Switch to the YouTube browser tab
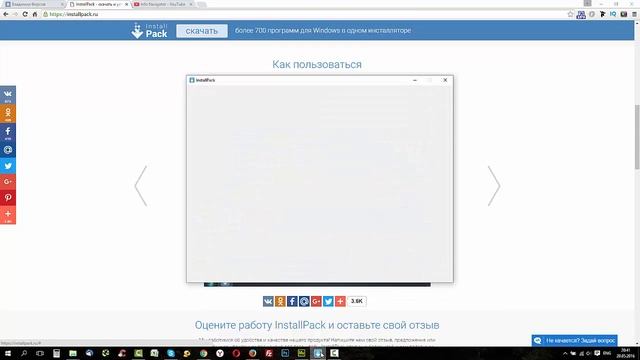 [x=163, y=4]
